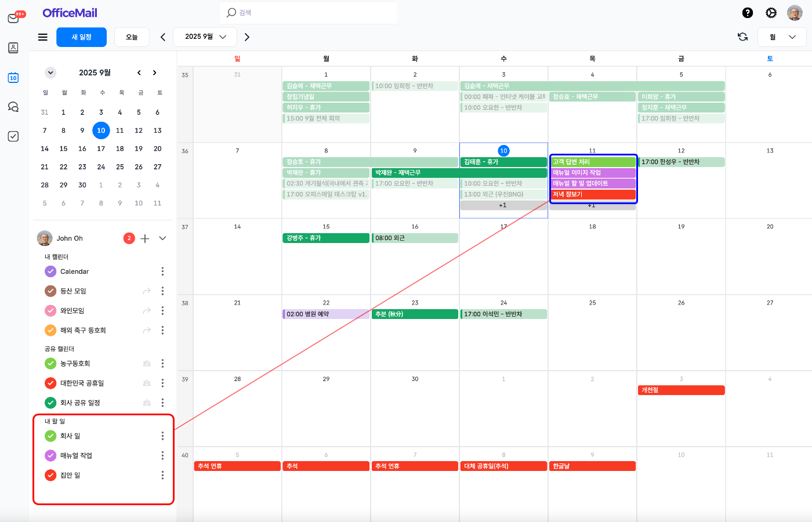Image resolution: width=812 pixels, height=522 pixels.
Task: Open the 저녁 장보기 event on September 11
Action: click(x=592, y=194)
